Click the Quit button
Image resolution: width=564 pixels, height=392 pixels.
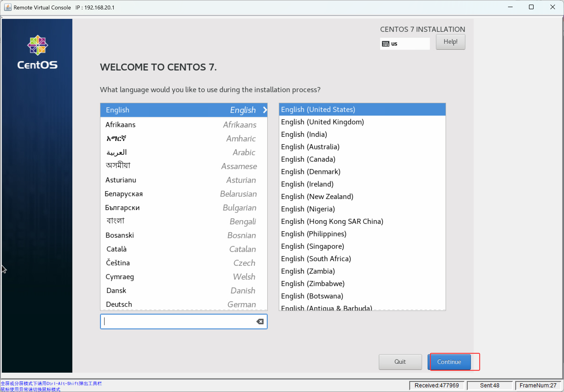400,362
